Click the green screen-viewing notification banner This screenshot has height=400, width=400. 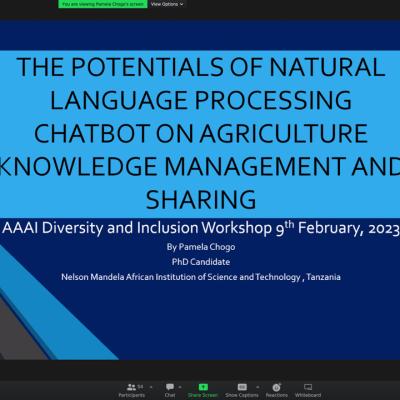tap(103, 4)
